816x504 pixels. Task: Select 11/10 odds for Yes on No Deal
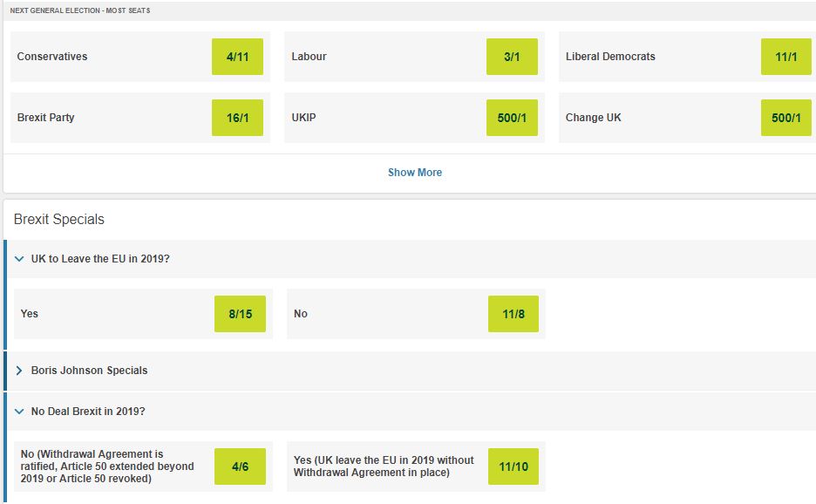(x=513, y=467)
